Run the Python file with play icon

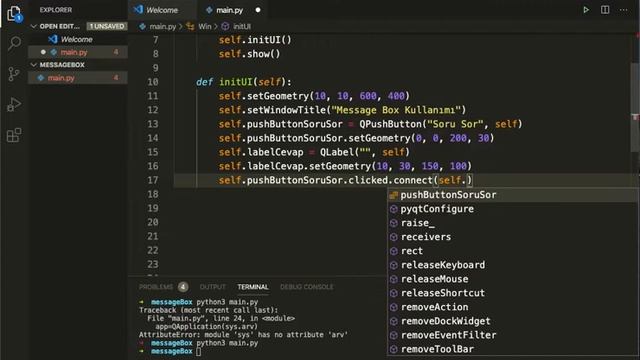click(586, 10)
